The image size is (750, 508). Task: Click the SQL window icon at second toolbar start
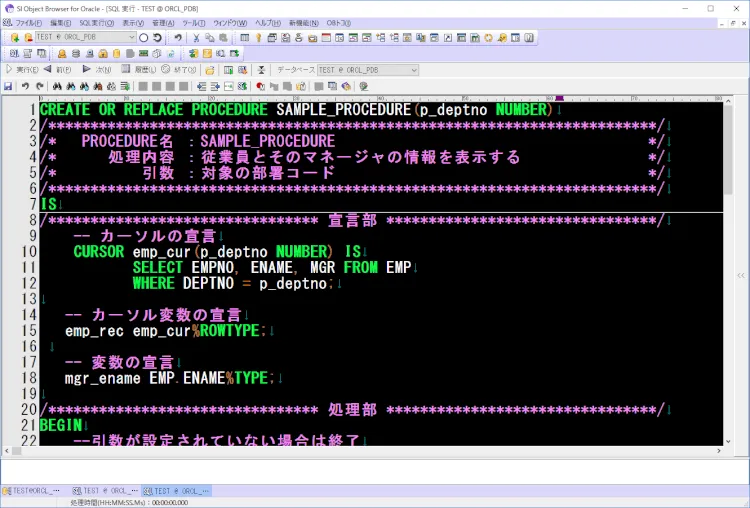[x=14, y=54]
